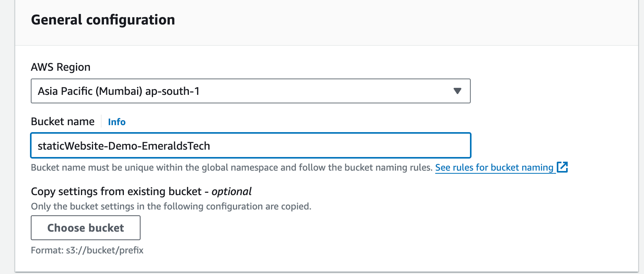Screen dimensions: 644x274
Task: Click the General configuration heading
Action: (x=103, y=20)
